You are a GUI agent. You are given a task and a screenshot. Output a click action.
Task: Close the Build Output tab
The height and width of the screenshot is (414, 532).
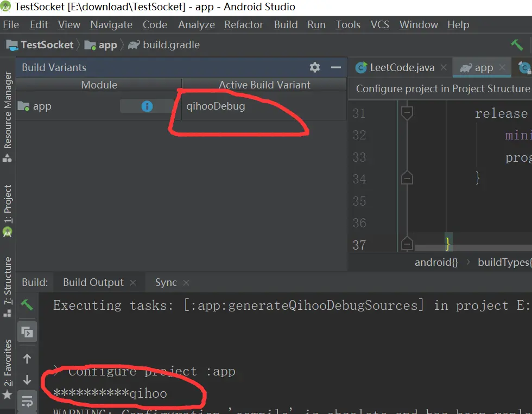click(x=133, y=283)
